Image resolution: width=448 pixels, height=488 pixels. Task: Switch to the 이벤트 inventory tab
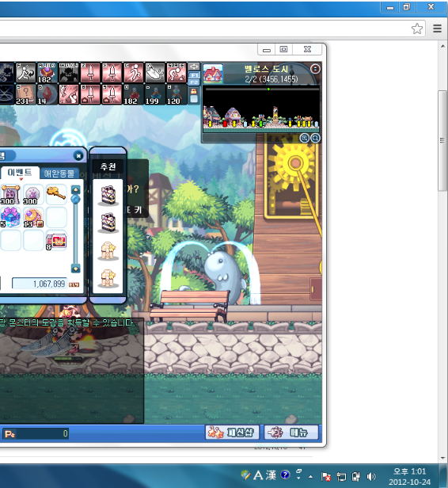(x=20, y=173)
